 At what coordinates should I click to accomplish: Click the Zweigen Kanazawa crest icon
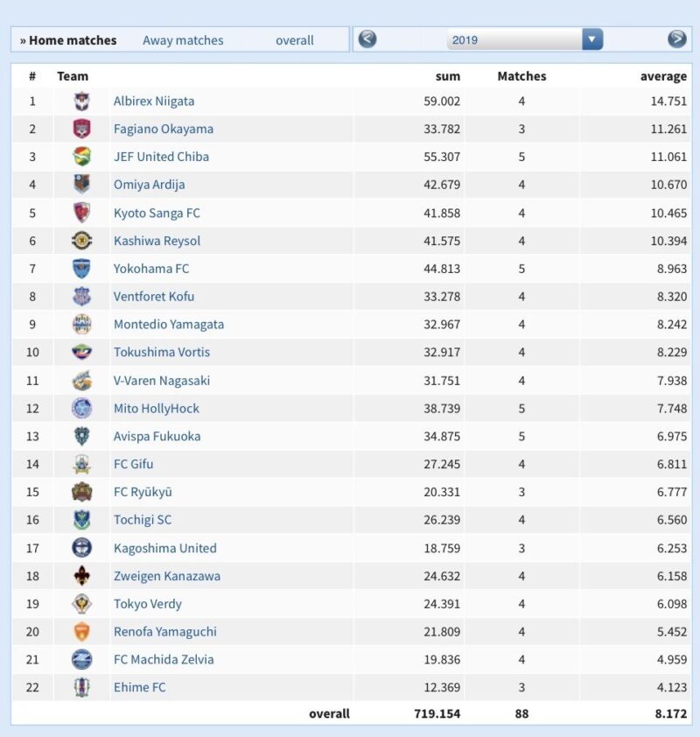pyautogui.click(x=81, y=576)
